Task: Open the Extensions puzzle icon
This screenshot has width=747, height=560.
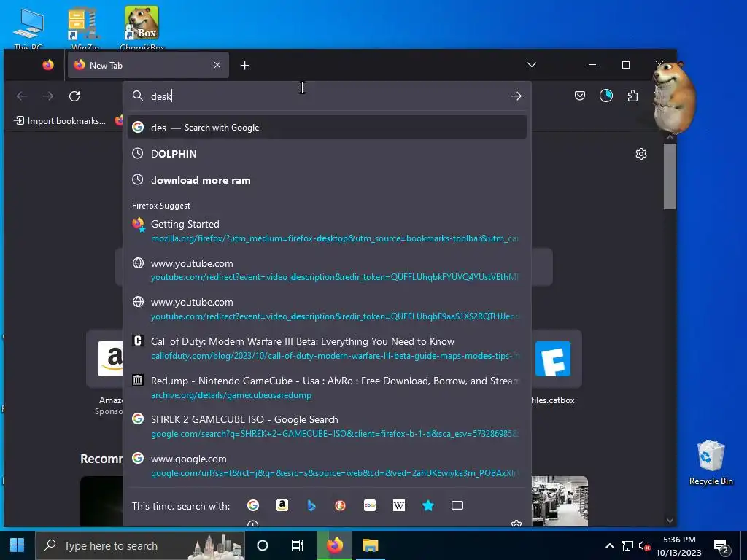Action: click(x=632, y=96)
